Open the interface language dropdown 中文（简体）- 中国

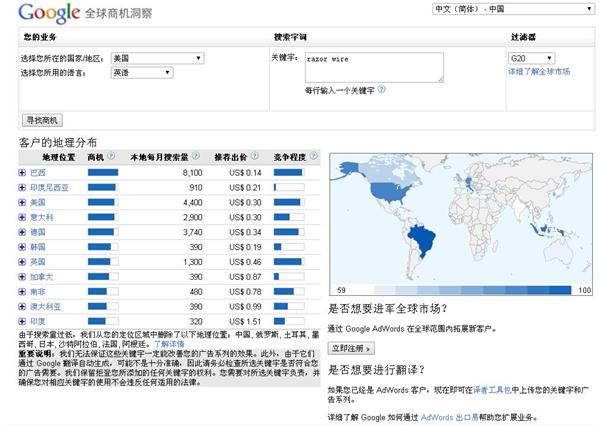[513, 9]
